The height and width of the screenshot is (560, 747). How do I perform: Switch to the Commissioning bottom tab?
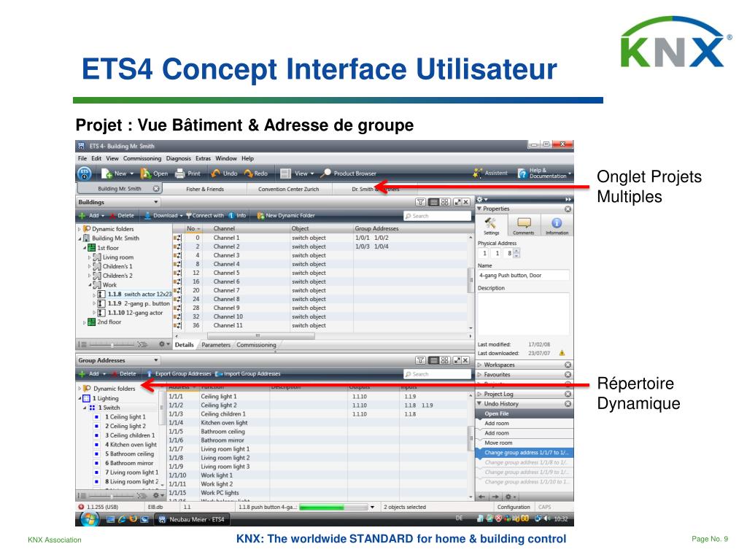(x=256, y=345)
